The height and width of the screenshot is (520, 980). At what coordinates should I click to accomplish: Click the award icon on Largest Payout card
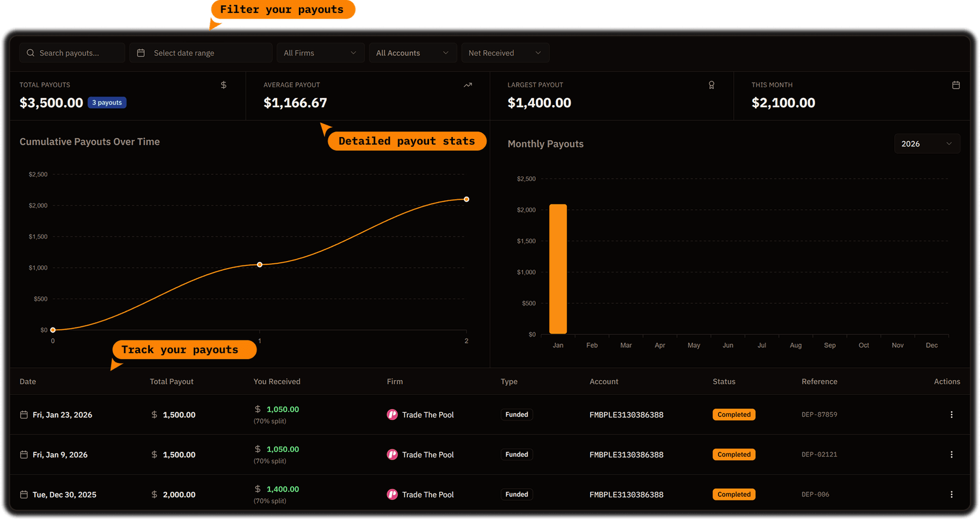[x=711, y=85]
